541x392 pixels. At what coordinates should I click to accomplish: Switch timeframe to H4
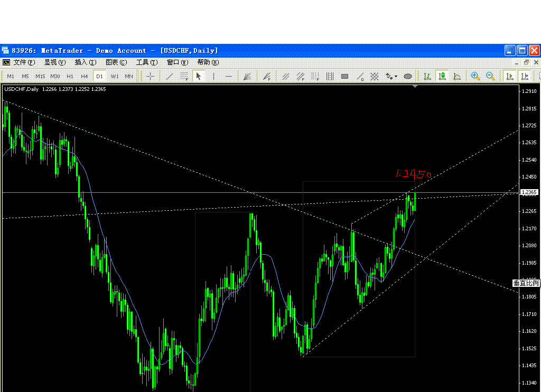click(83, 76)
